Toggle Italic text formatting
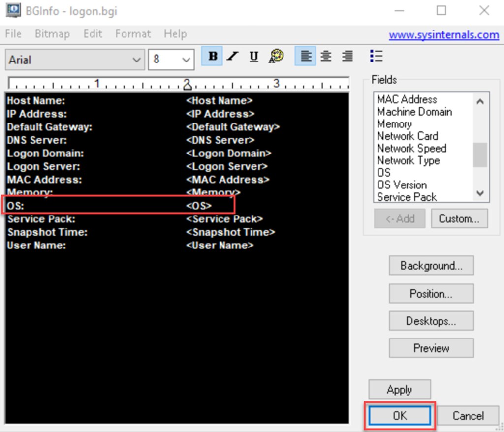Screen dimensions: 504x432 (x=233, y=56)
